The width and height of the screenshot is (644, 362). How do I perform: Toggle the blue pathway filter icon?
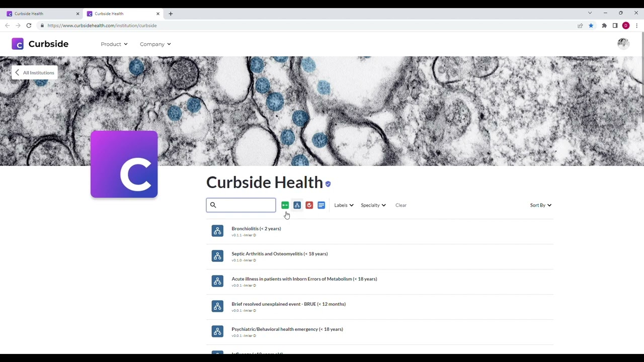point(297,205)
